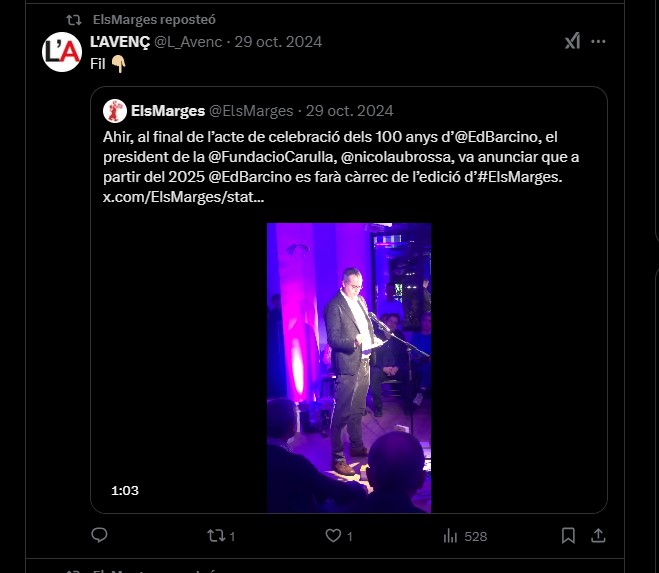Open the post's three-dot more menu
The width and height of the screenshot is (659, 573).
point(598,42)
